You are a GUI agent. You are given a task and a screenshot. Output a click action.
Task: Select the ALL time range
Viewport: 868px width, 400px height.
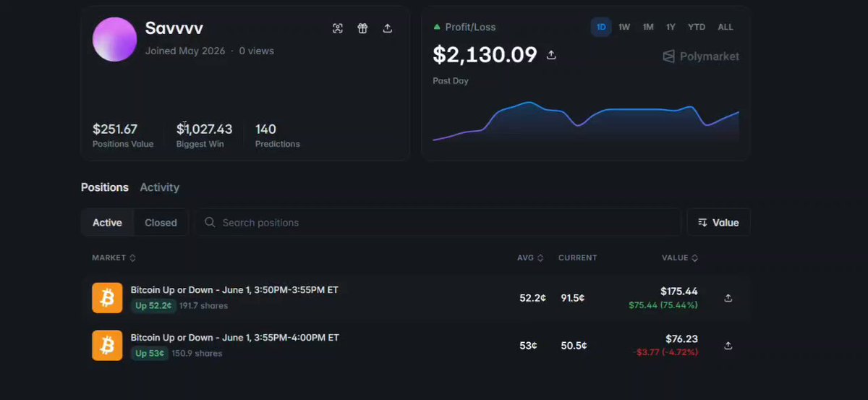point(726,27)
